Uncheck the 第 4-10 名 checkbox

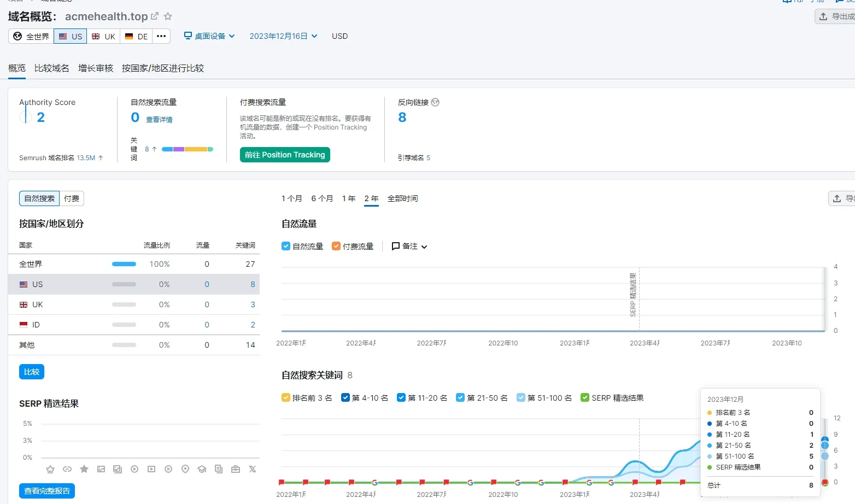(x=345, y=397)
